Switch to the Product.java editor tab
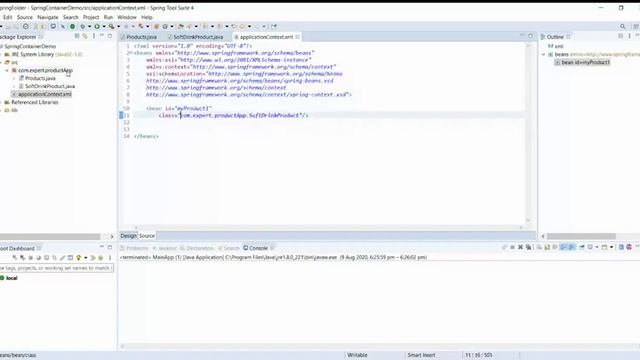640x360 pixels. tap(141, 37)
